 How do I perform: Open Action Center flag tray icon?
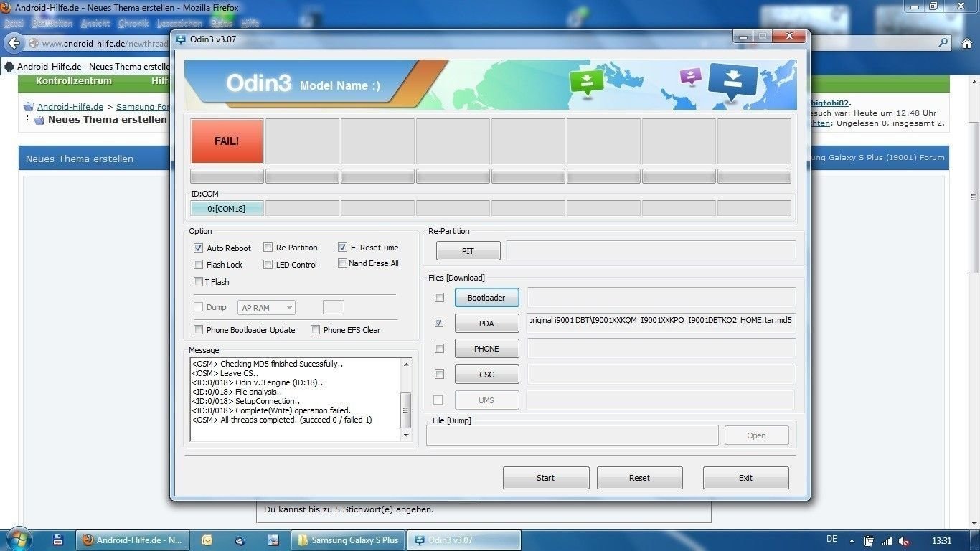point(869,540)
